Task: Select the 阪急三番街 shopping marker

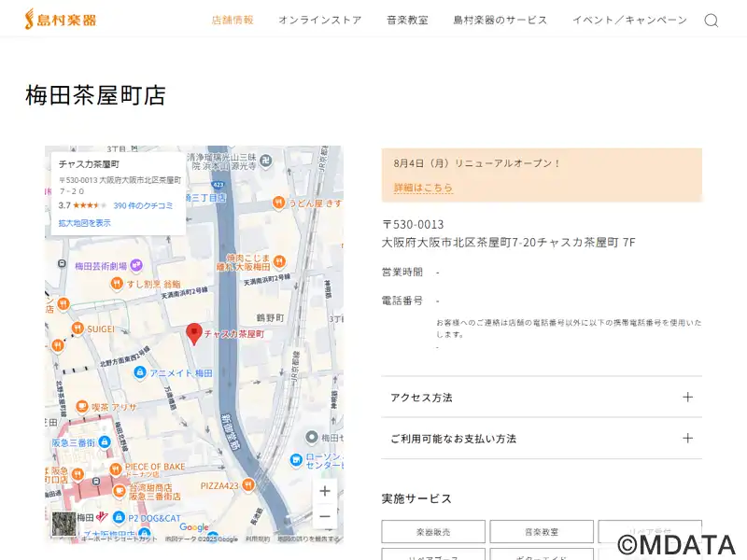Action: tap(105, 442)
